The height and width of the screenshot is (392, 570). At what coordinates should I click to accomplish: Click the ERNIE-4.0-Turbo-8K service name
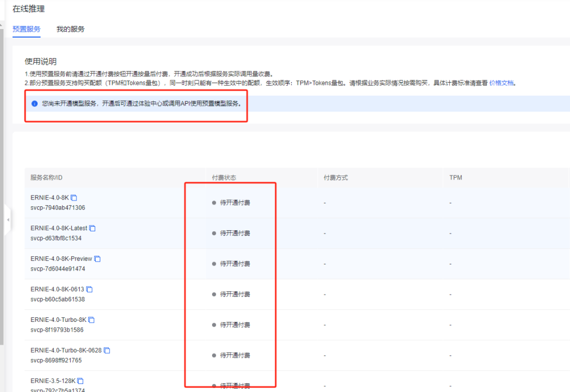point(59,320)
